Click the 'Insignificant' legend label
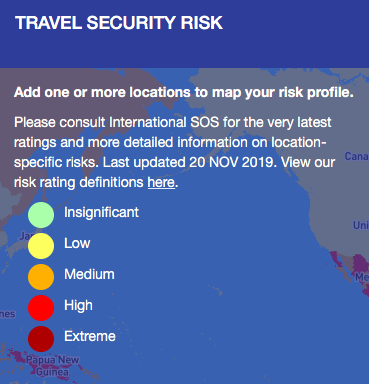 click(101, 212)
